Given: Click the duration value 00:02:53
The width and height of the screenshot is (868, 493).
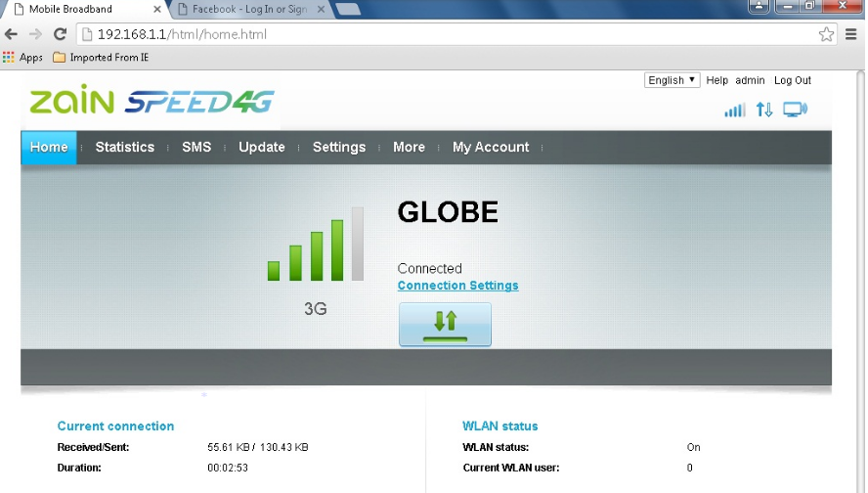Looking at the screenshot, I should coord(228,468).
